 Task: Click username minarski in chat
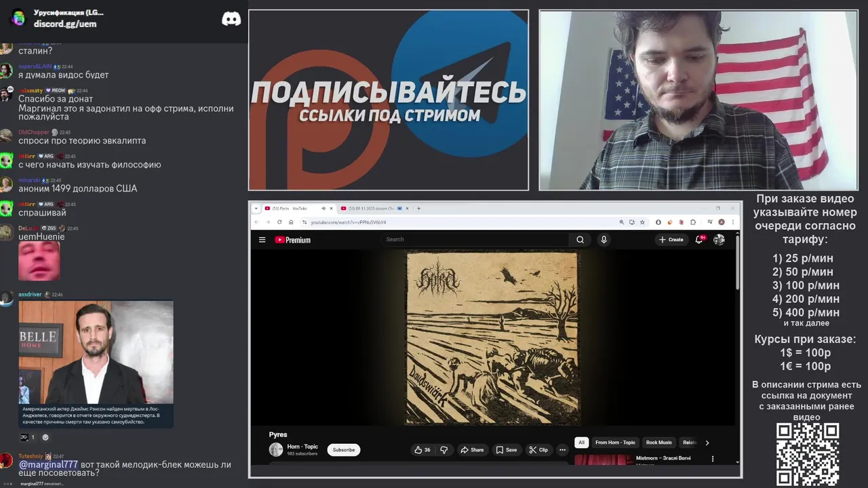click(29, 180)
